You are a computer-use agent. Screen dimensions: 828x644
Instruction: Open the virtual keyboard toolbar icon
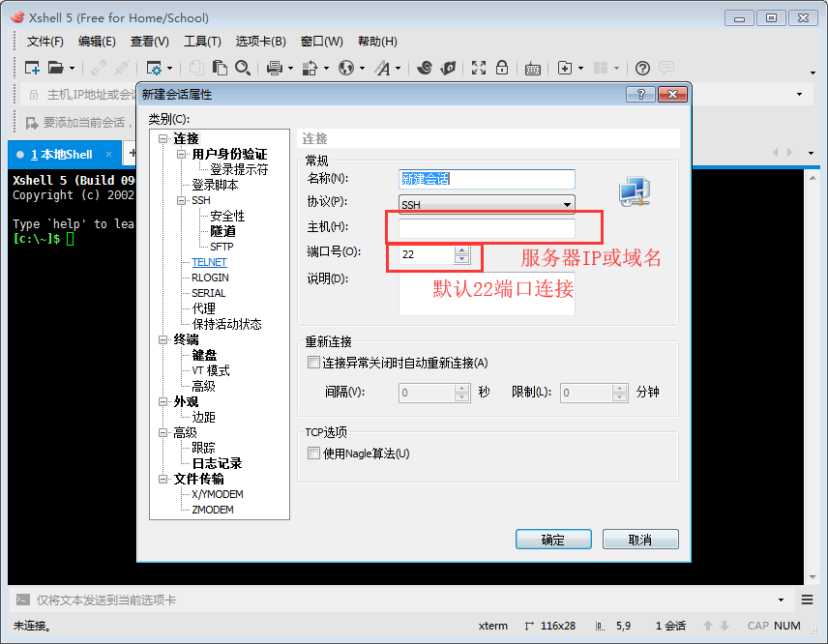coord(532,68)
